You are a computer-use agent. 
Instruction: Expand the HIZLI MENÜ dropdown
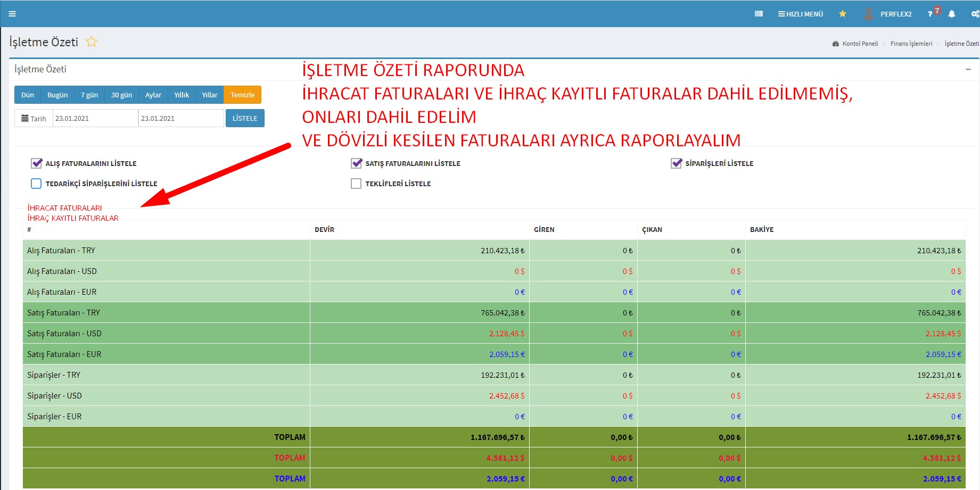click(800, 14)
